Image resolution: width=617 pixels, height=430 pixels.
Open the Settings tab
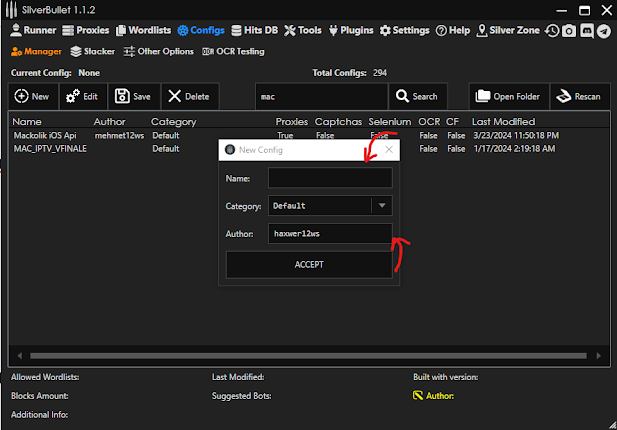(x=405, y=30)
